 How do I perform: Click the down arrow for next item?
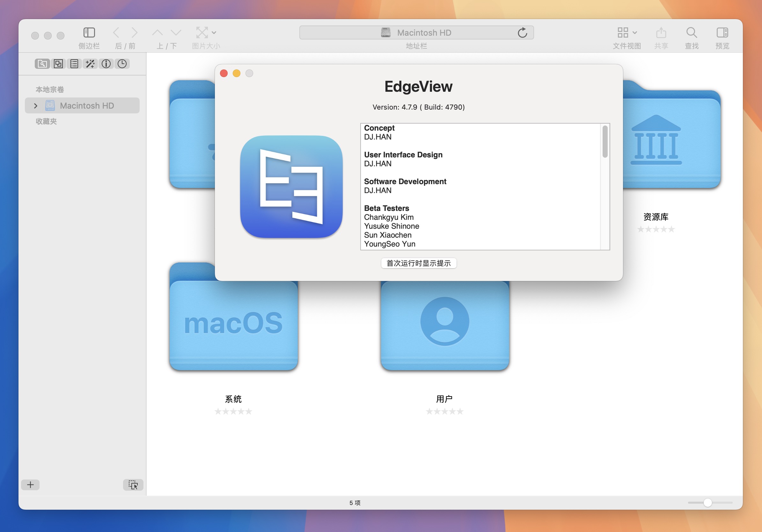point(176,32)
